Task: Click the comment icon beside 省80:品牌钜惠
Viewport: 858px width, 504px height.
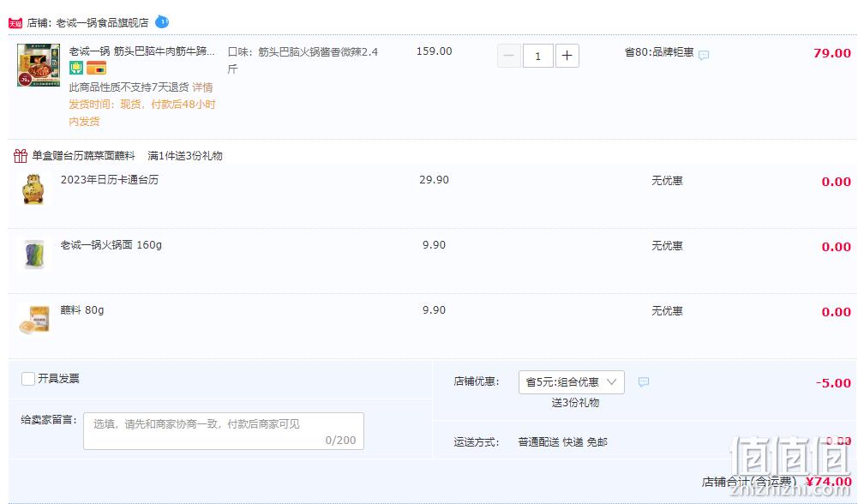Action: 704,55
